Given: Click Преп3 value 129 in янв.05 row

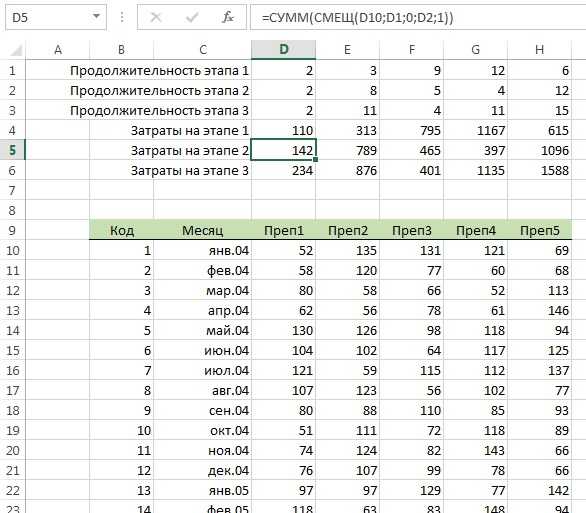Looking at the screenshot, I should coord(411,490).
